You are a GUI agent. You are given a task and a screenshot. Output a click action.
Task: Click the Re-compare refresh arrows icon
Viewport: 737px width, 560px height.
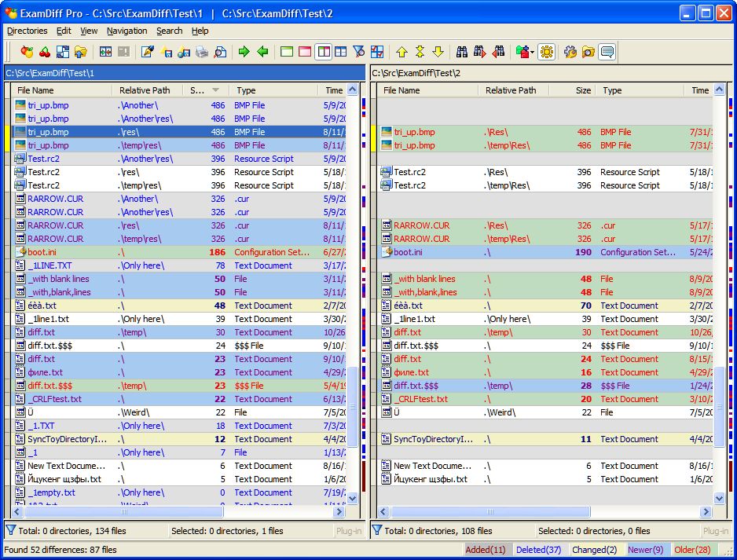point(63,52)
